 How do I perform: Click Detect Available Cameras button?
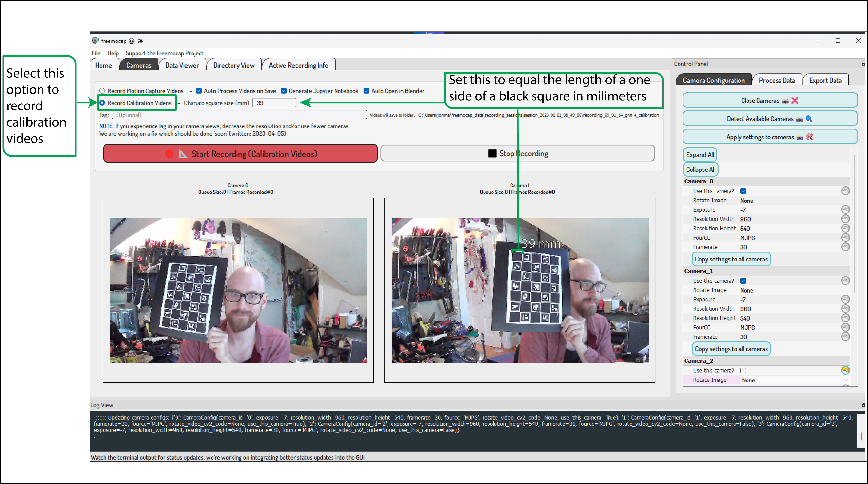point(770,119)
